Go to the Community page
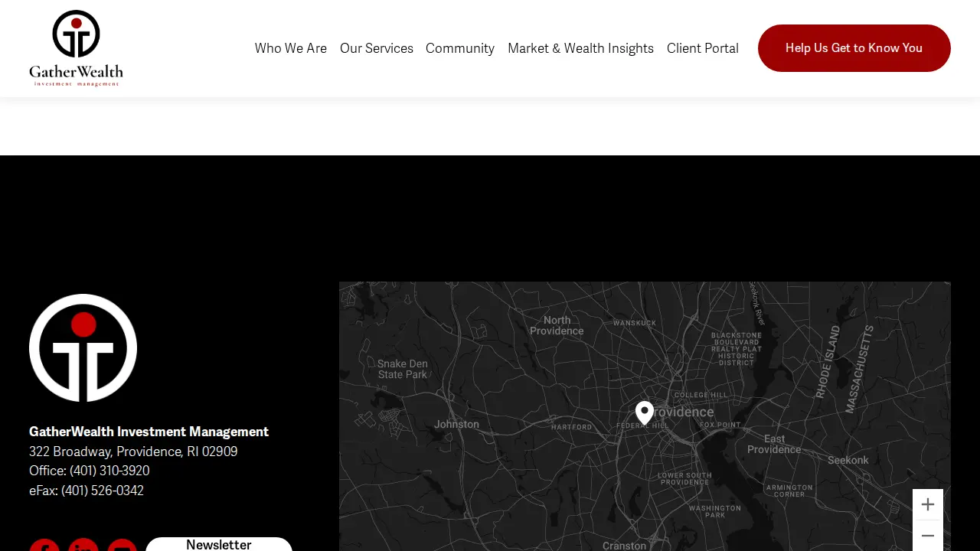 tap(460, 48)
